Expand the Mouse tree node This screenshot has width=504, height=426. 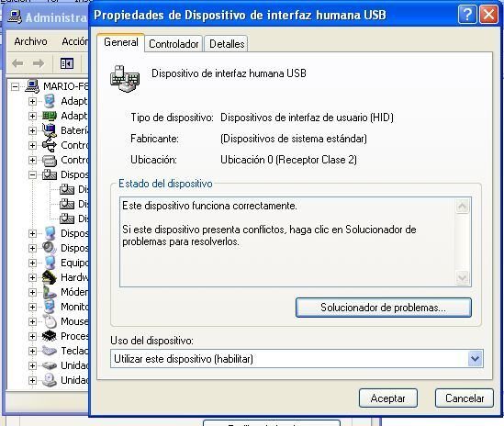point(32,321)
